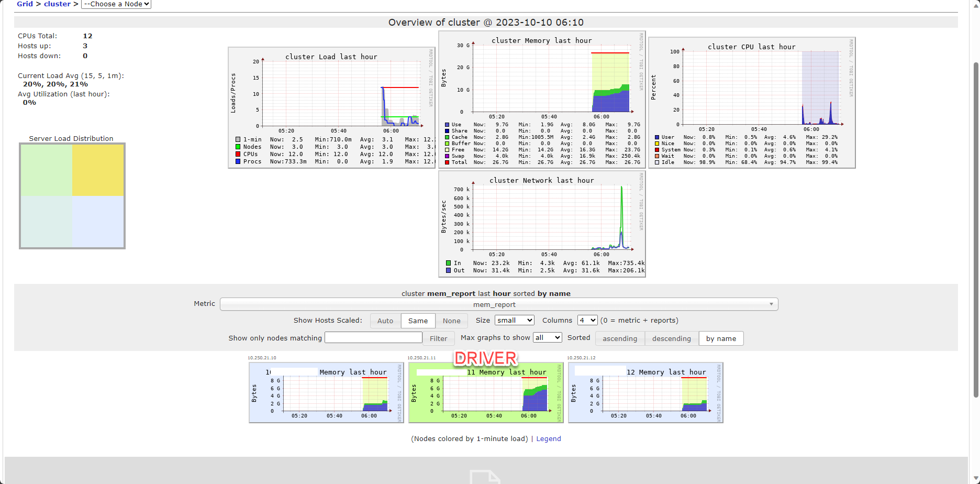The image size is (980, 484).
Task: Sort graphs ascending
Action: (x=619, y=338)
